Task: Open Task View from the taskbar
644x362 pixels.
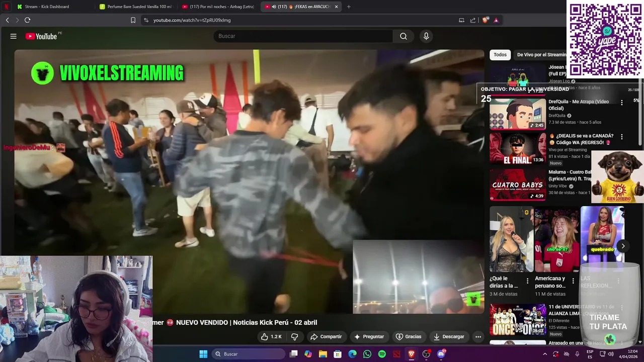Action: tap(294, 354)
